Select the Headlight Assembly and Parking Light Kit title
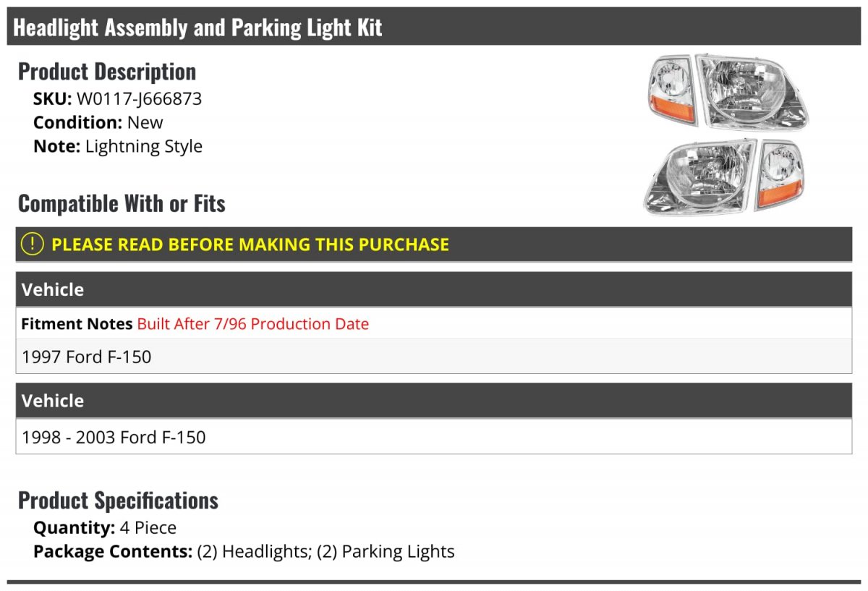 [197, 27]
